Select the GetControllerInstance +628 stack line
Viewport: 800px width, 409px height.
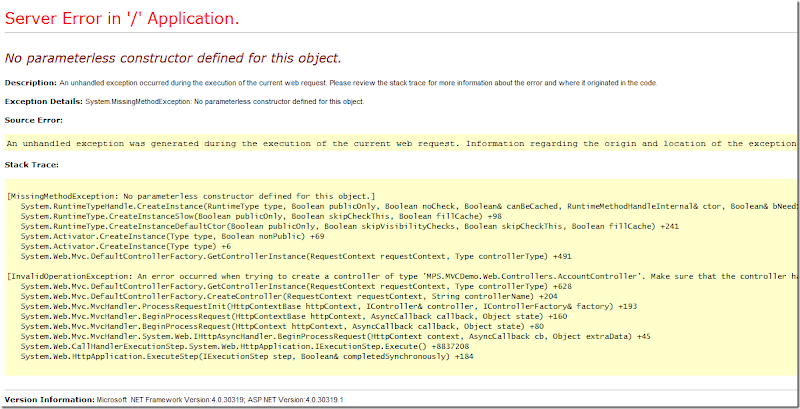296,286
